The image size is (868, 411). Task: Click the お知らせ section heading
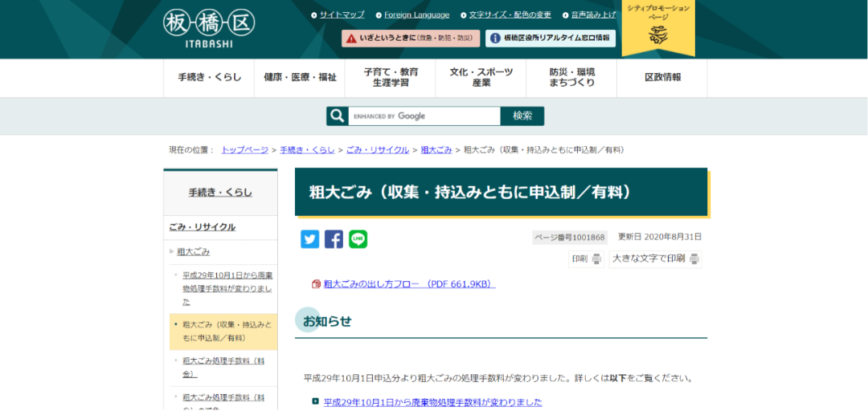(x=326, y=321)
